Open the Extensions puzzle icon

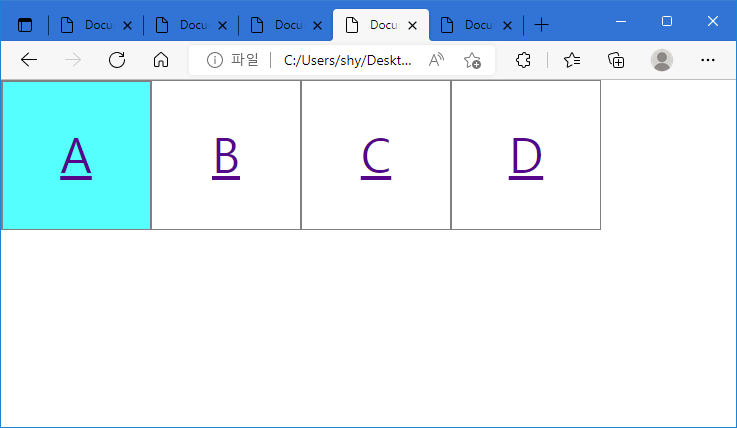pos(523,60)
